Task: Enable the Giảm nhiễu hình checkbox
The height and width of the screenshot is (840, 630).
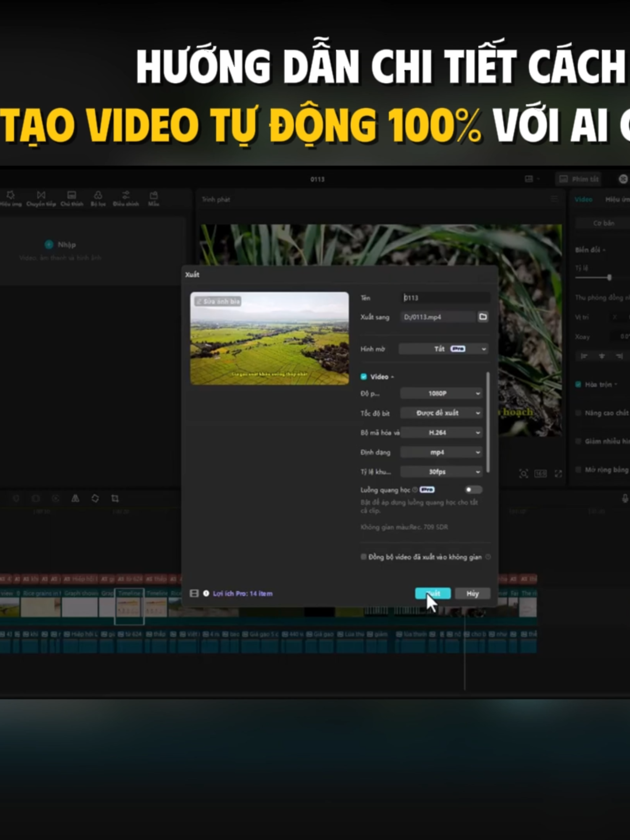Action: (x=578, y=441)
